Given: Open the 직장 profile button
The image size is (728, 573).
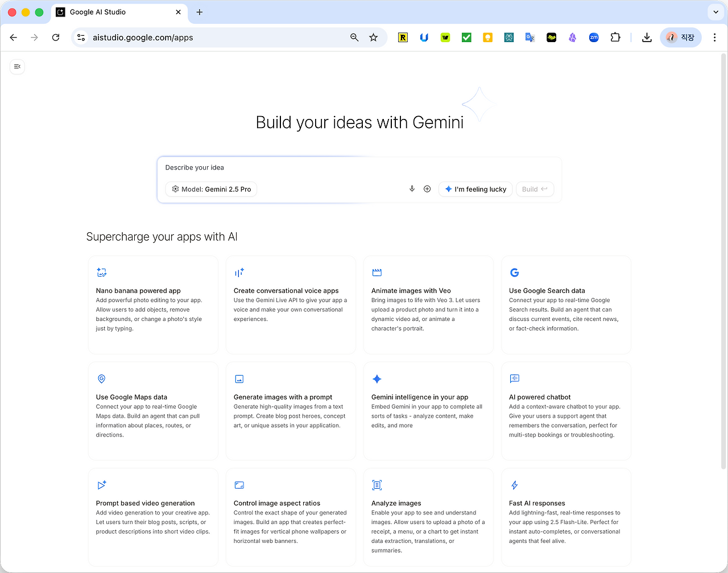Looking at the screenshot, I should coord(681,38).
